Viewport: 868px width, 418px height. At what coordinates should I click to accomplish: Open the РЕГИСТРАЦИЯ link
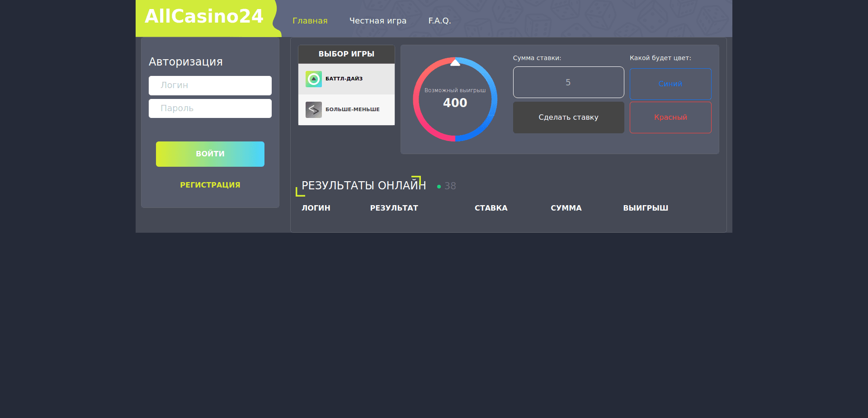tap(210, 184)
